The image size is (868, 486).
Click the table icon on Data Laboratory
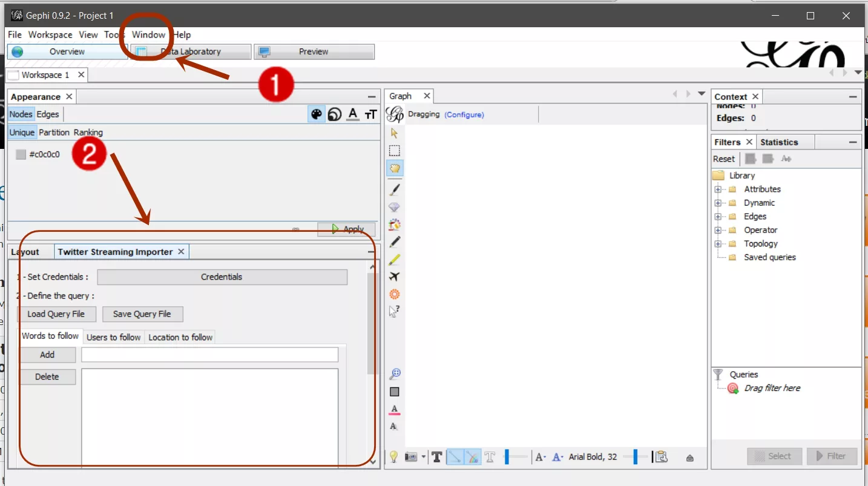tap(141, 51)
